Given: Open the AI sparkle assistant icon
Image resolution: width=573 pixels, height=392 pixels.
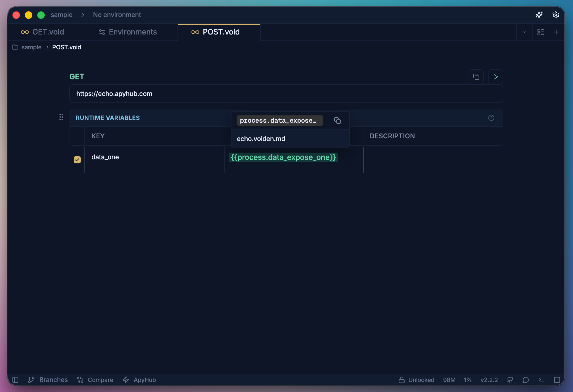Looking at the screenshot, I should pyautogui.click(x=539, y=15).
